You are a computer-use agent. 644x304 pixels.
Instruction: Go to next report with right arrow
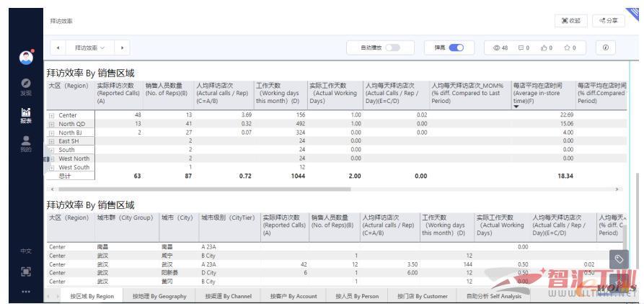pos(122,48)
